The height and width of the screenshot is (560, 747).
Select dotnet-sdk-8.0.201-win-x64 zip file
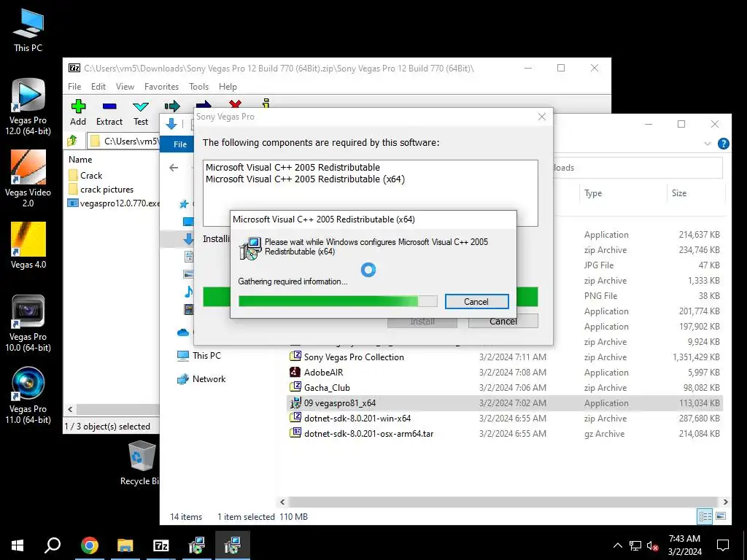(505, 418)
